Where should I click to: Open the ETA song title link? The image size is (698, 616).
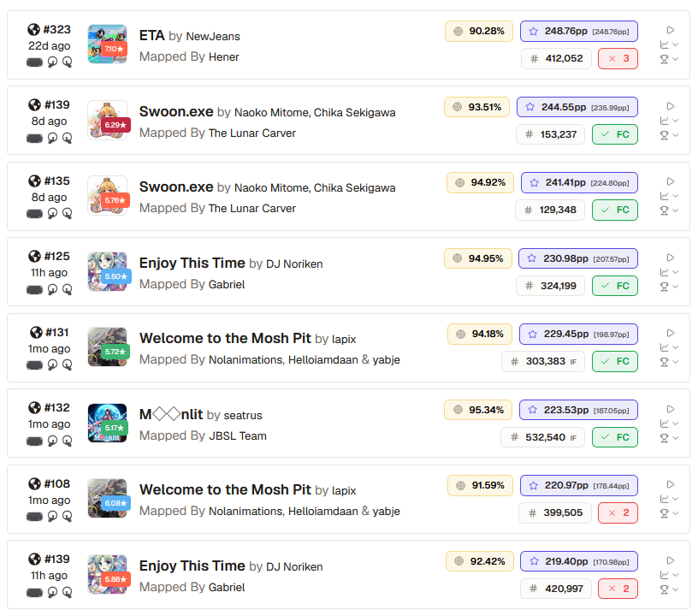pyautogui.click(x=151, y=36)
